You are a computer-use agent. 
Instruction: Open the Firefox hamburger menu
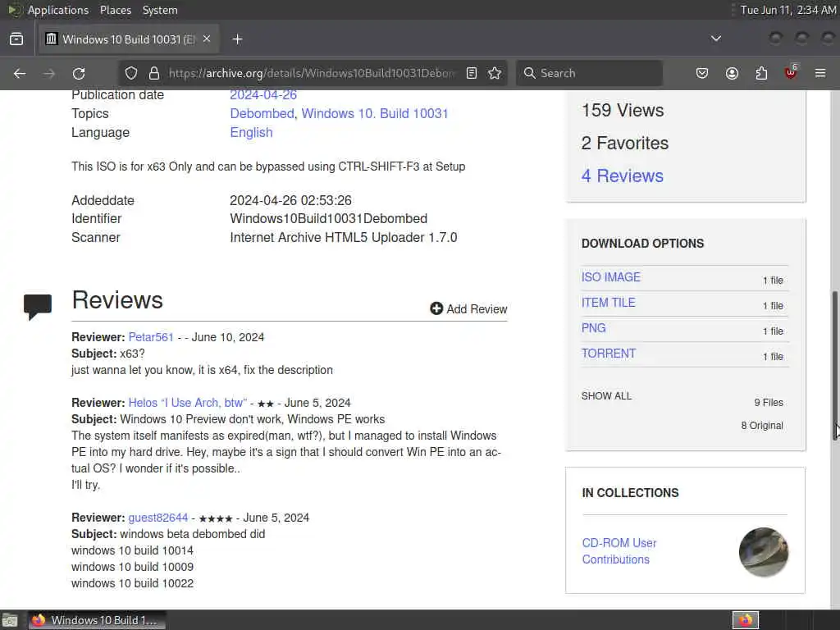pyautogui.click(x=820, y=73)
